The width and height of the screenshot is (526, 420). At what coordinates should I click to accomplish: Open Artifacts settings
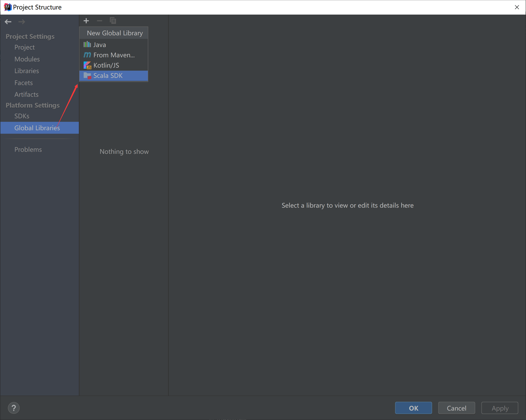pyautogui.click(x=26, y=94)
